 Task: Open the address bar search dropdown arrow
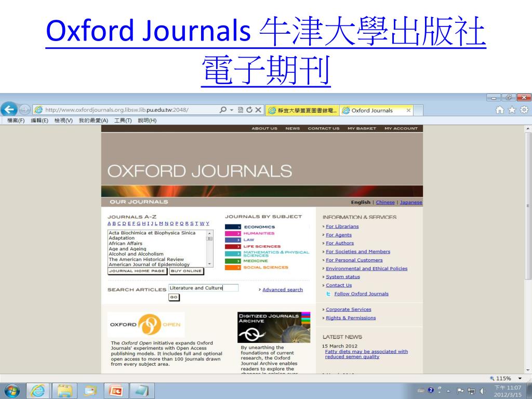coord(232,110)
